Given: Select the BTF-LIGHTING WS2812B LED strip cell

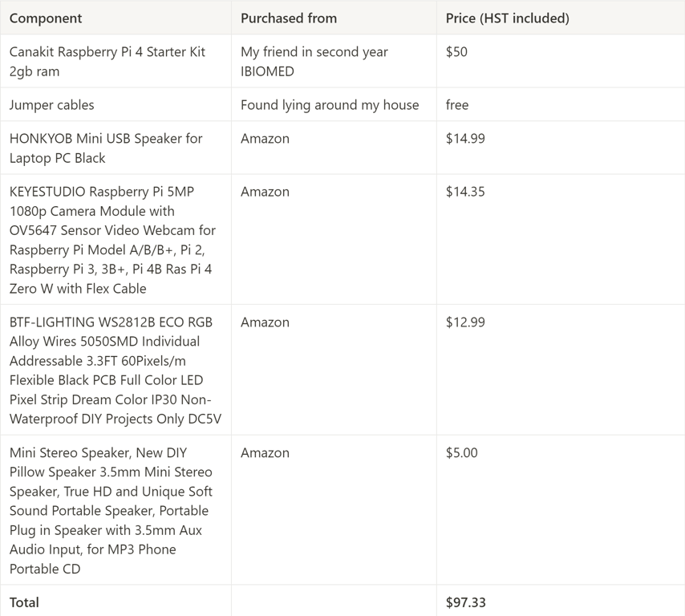Looking at the screenshot, I should 115,371.
